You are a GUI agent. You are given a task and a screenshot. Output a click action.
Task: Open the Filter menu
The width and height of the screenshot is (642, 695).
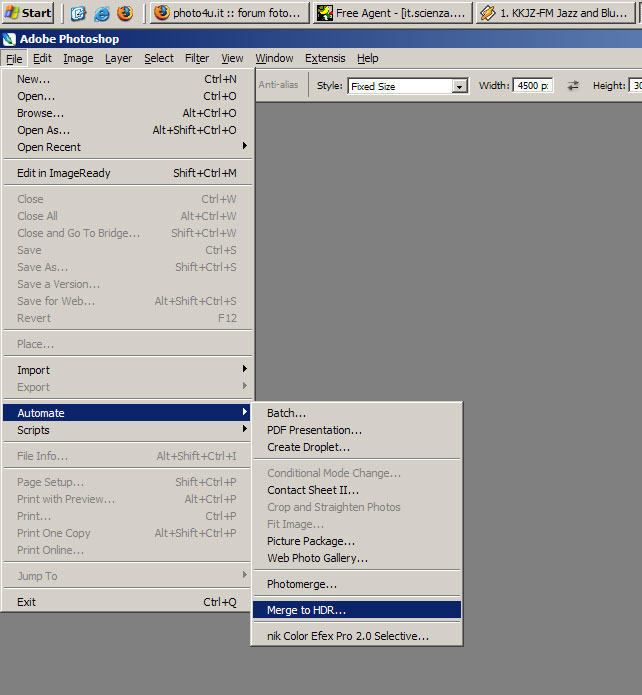tap(197, 59)
